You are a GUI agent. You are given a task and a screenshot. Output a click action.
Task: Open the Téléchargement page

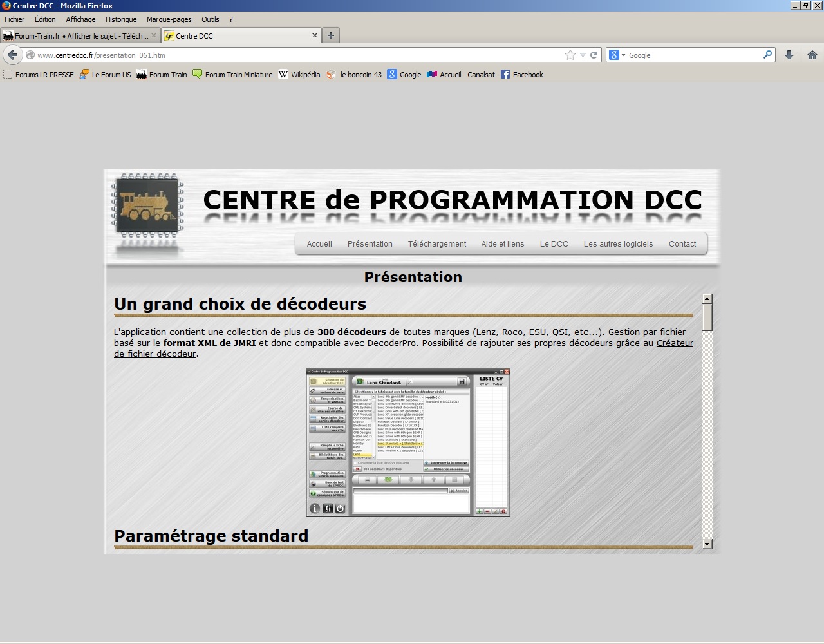pos(437,244)
